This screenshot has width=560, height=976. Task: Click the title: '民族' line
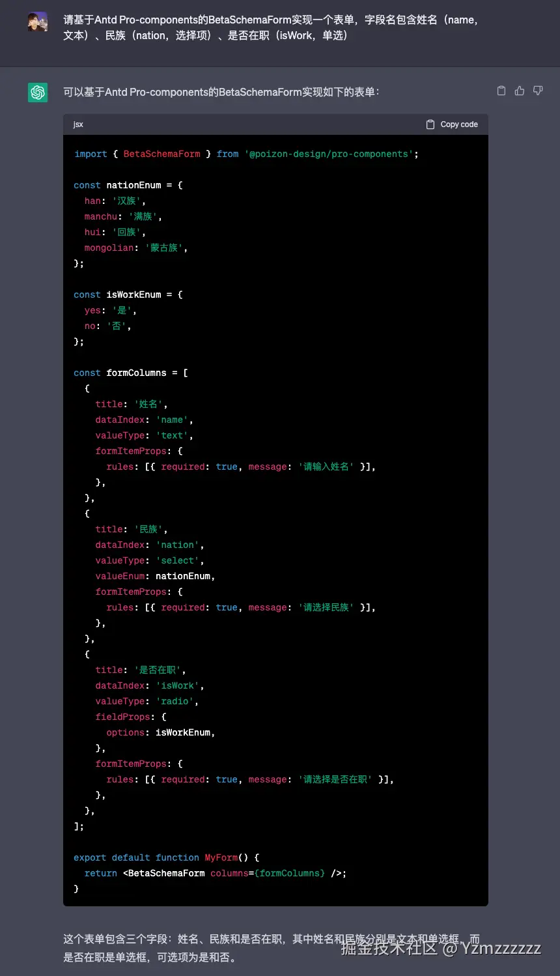click(132, 529)
